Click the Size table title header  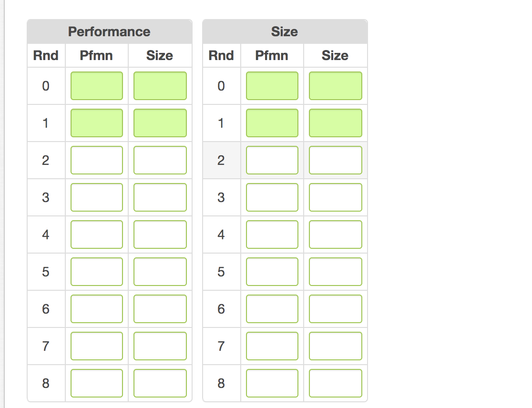(285, 32)
